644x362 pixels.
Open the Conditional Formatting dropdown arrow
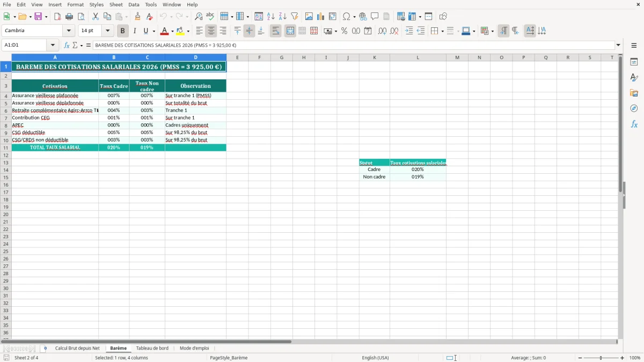pos(492,31)
